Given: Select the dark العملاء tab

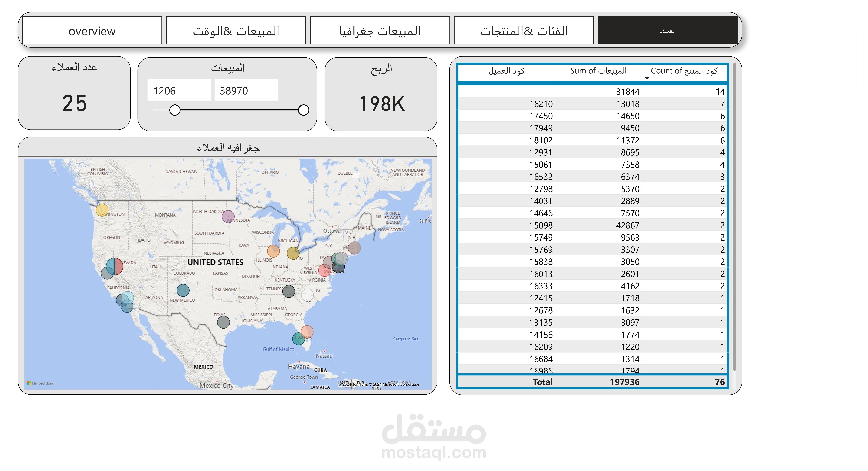Looking at the screenshot, I should click(x=668, y=31).
